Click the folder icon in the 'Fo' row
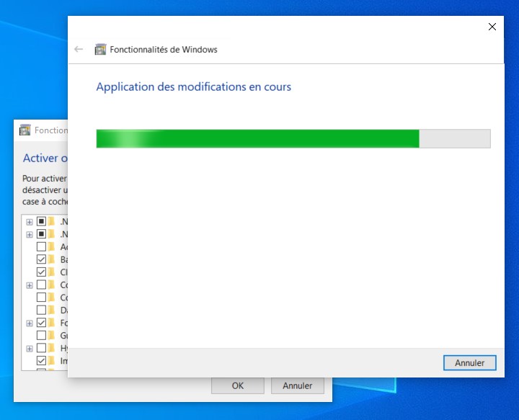The image size is (519, 420). point(51,323)
